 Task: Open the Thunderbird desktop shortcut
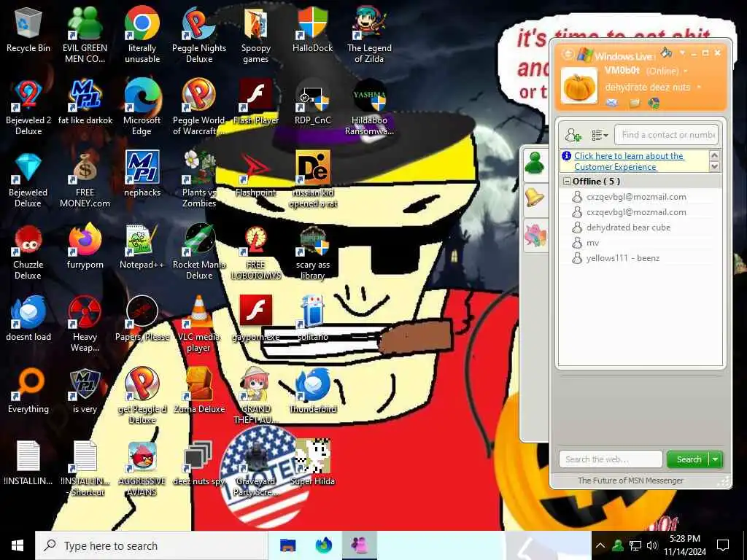point(312,391)
